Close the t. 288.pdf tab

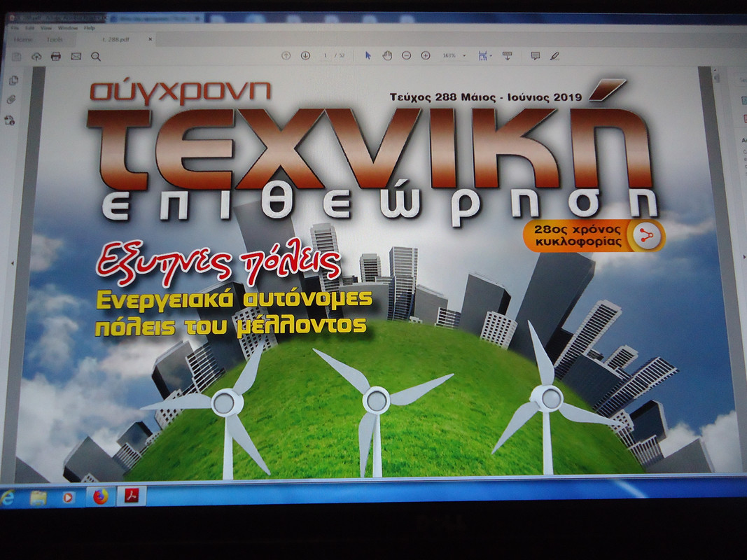[150, 39]
